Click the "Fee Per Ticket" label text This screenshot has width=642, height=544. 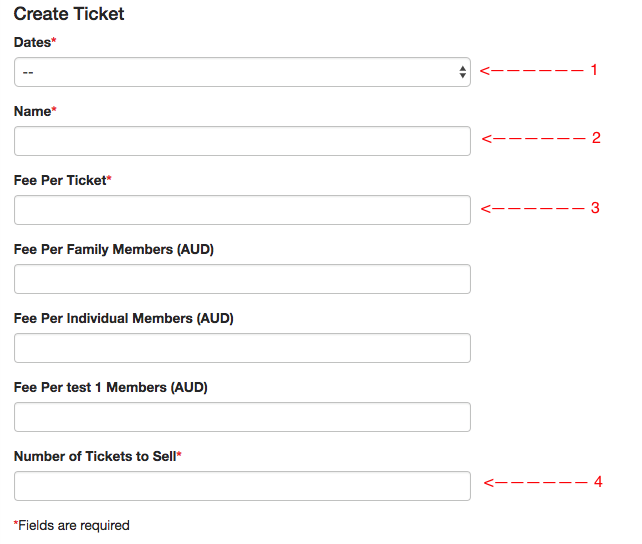(59, 180)
